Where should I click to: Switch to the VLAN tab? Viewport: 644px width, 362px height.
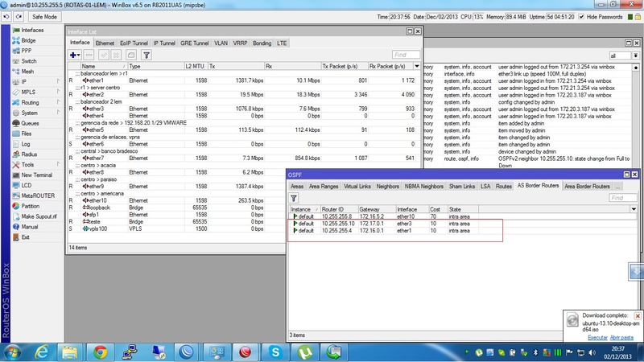pos(220,42)
